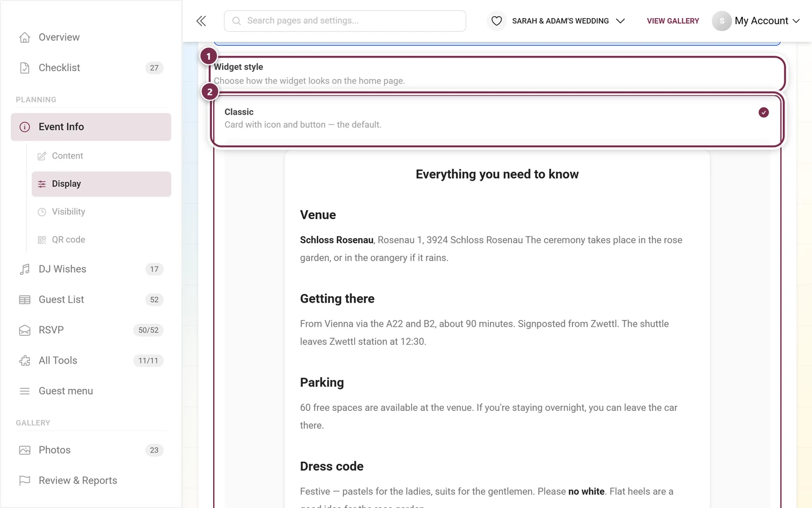The width and height of the screenshot is (812, 508).
Task: Go to the Visibility sub-menu item
Action: point(101,212)
